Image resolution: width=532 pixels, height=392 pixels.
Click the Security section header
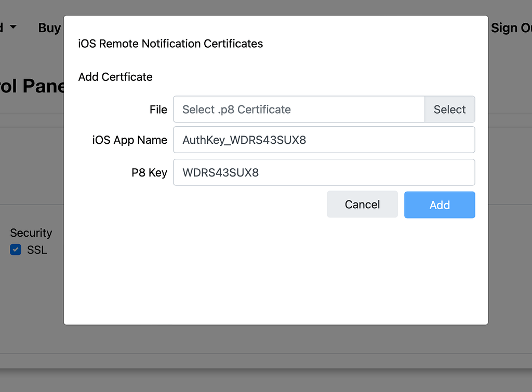pos(31,233)
